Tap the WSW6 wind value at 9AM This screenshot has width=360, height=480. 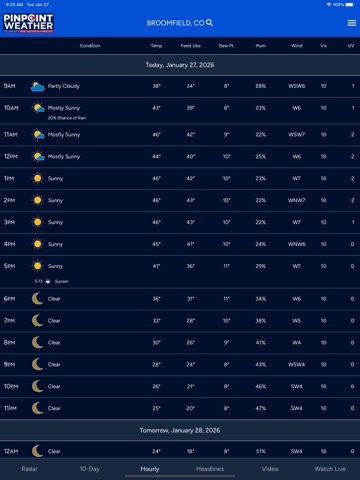tap(297, 86)
